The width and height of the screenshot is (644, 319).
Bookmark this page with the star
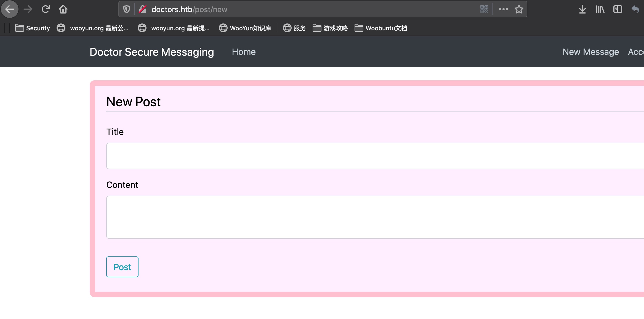[x=519, y=9]
